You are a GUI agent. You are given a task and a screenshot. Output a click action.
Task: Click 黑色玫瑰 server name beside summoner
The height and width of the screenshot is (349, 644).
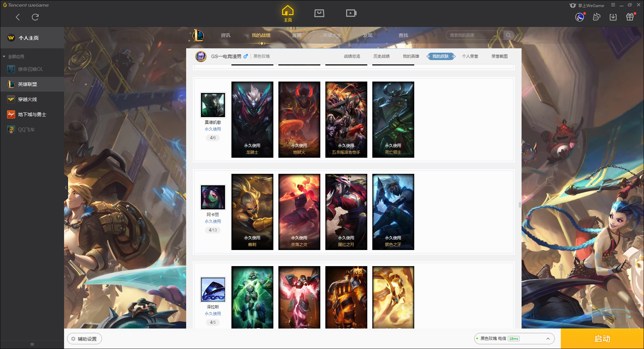pos(262,56)
